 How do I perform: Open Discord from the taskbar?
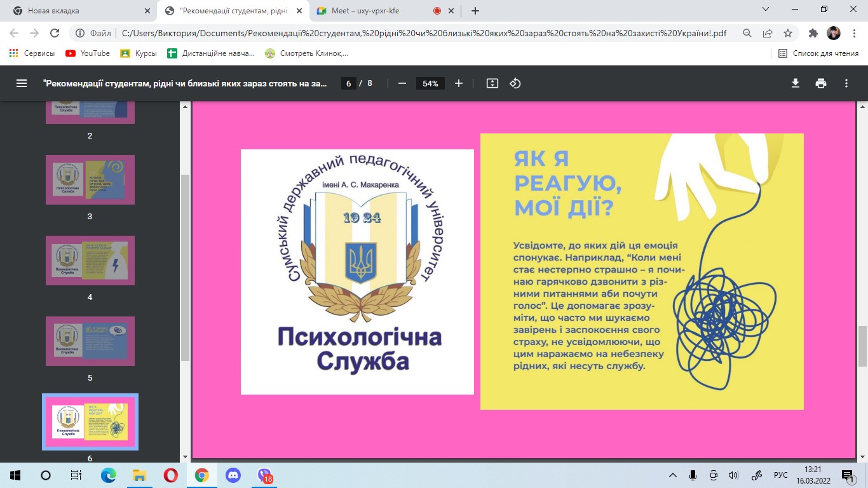click(x=233, y=475)
